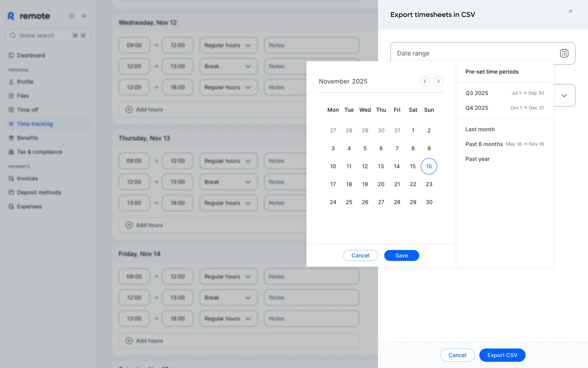588x368 pixels.
Task: Click the calendar icon in Date range
Action: pos(564,53)
